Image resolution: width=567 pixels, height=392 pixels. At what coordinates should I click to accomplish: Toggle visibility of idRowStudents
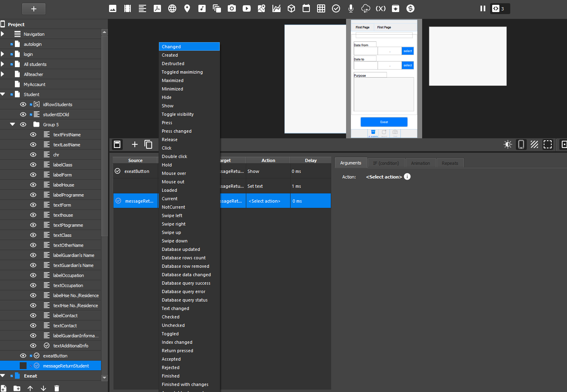point(23,105)
